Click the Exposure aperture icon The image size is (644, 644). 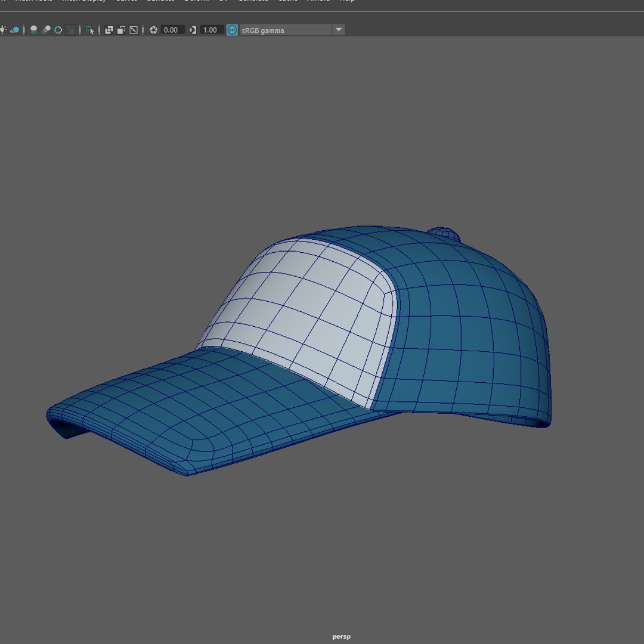click(154, 30)
